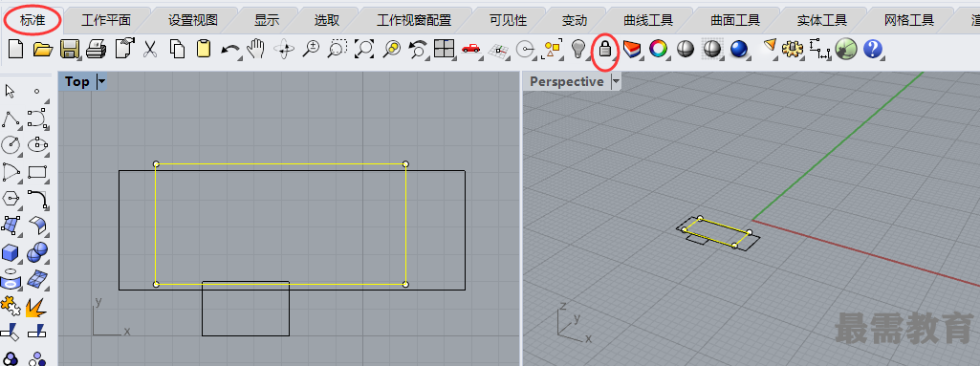980x366 pixels.
Task: Select the Control point curve tool
Action: point(37,118)
